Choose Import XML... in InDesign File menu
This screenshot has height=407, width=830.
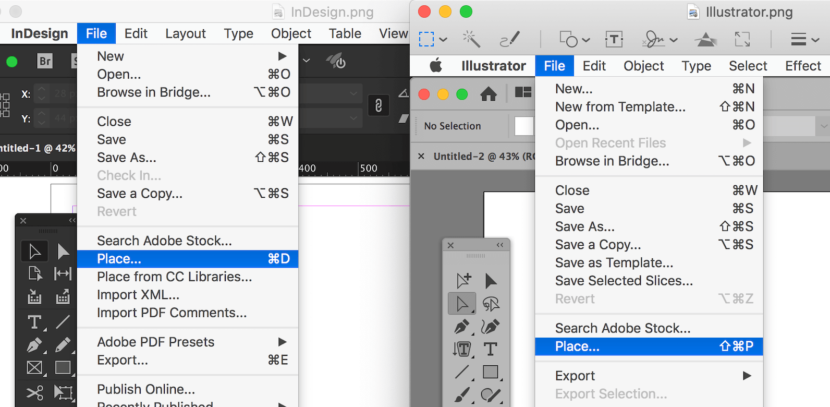point(188,295)
